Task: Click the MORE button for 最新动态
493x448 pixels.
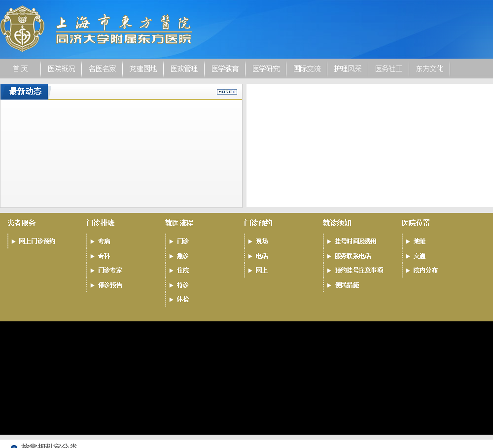Action: (227, 92)
